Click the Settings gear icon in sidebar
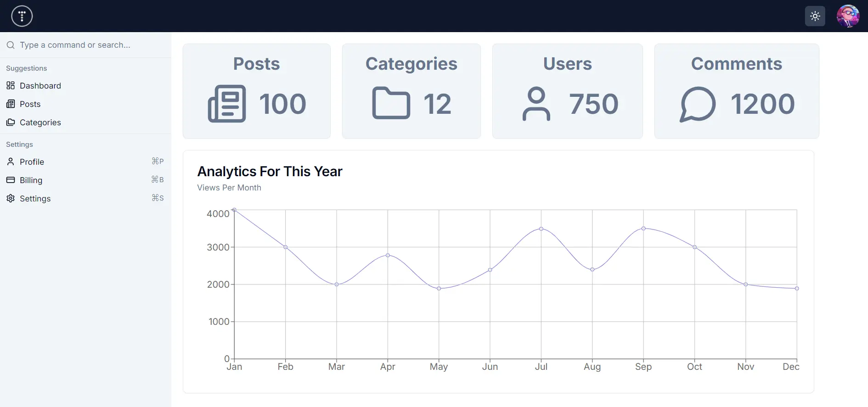This screenshot has height=407, width=868. coord(11,198)
